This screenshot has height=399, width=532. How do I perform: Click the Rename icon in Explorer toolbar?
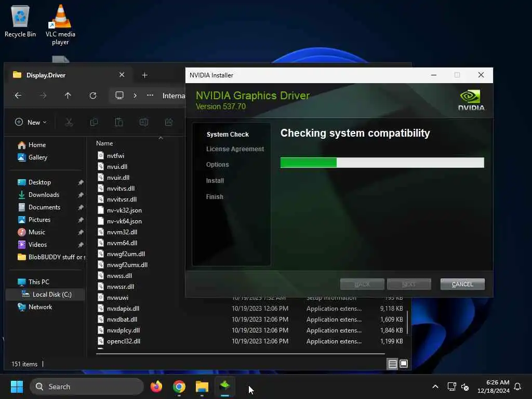tap(144, 122)
